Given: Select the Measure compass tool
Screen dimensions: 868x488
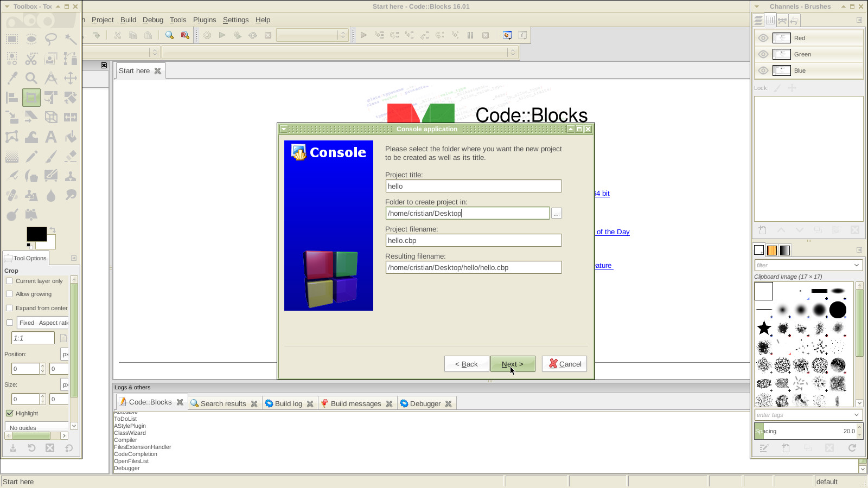Looking at the screenshot, I should point(51,78).
